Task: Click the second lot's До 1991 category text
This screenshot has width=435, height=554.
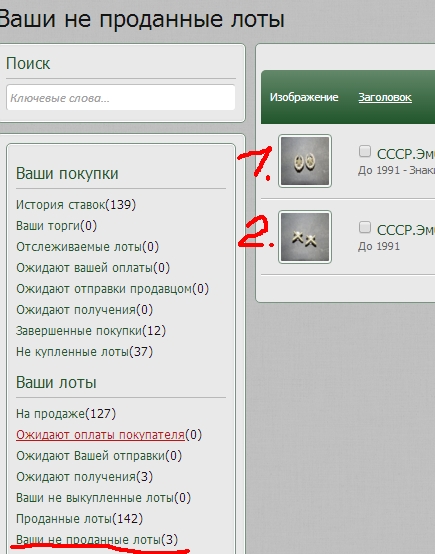Action: [x=379, y=246]
